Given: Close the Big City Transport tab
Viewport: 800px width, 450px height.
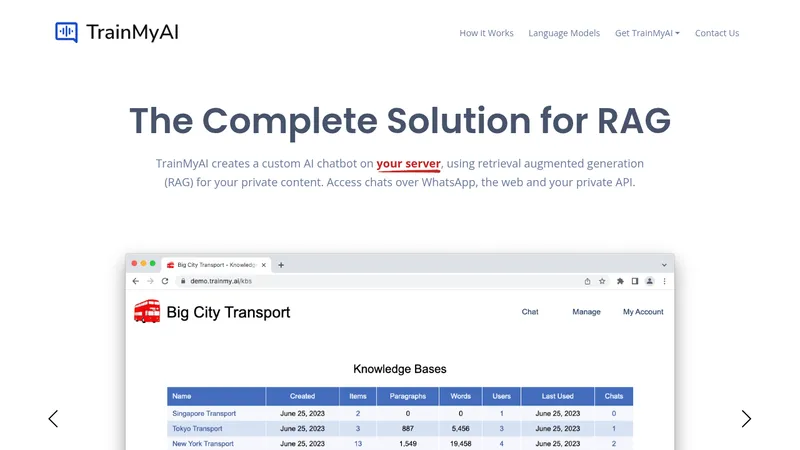Looking at the screenshot, I should 263,265.
